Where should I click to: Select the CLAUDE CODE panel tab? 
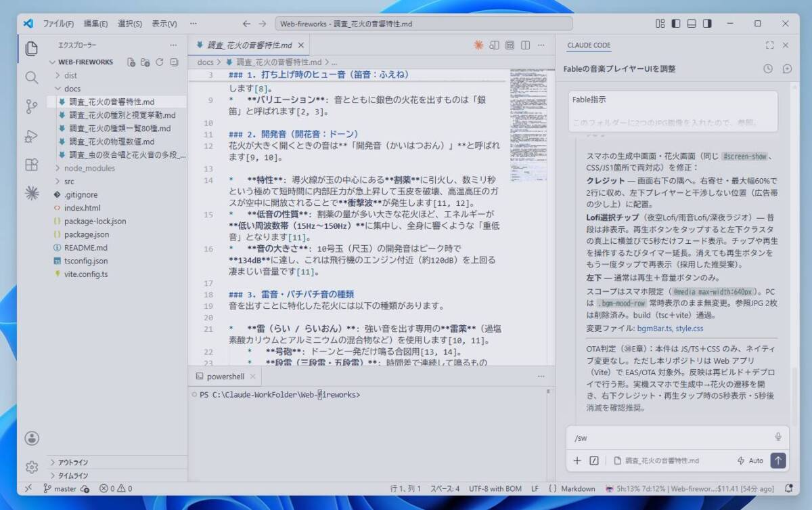pos(589,45)
